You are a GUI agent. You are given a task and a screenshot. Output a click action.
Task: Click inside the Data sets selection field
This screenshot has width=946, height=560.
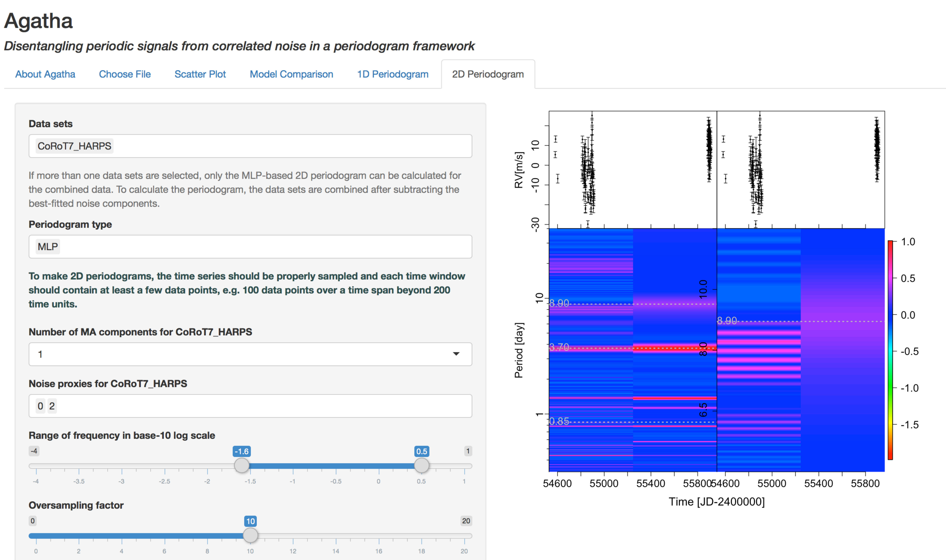[x=250, y=146]
